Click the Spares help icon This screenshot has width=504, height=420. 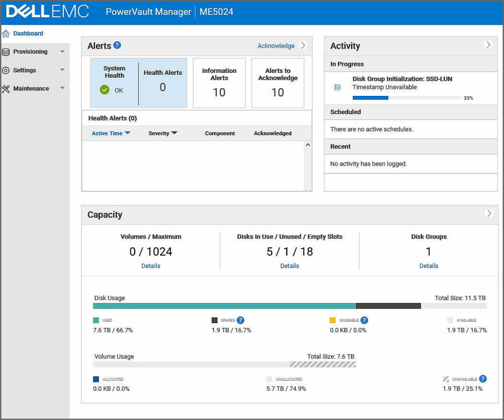click(x=240, y=320)
